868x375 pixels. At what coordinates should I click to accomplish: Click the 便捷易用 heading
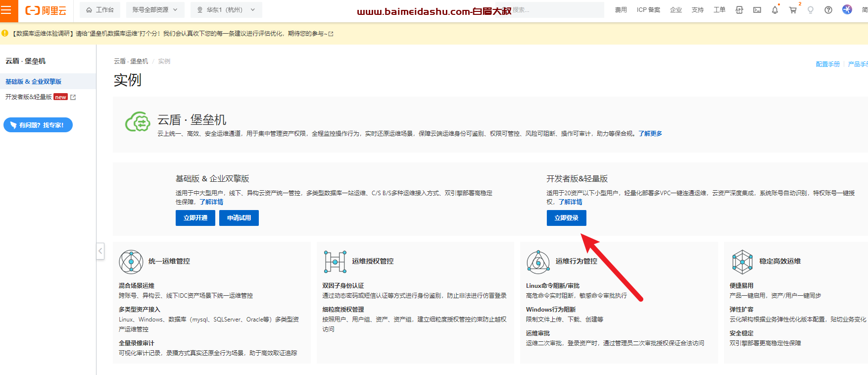(741, 286)
